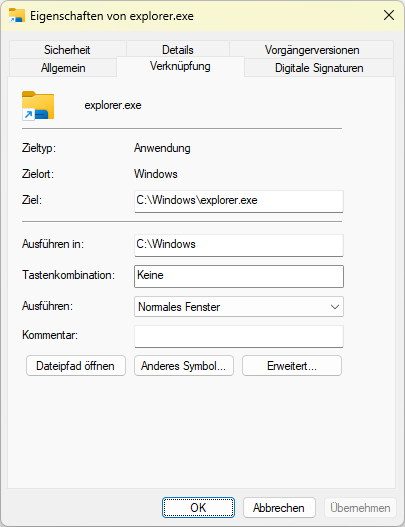Image resolution: width=405 pixels, height=527 pixels.
Task: Click the Kommentar text field
Action: [x=239, y=336]
